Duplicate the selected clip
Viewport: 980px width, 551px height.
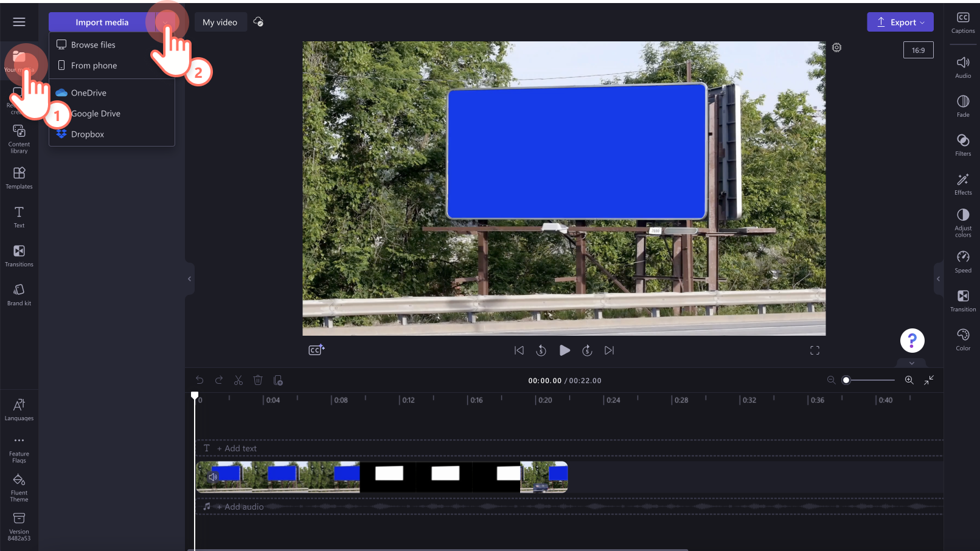pyautogui.click(x=278, y=380)
